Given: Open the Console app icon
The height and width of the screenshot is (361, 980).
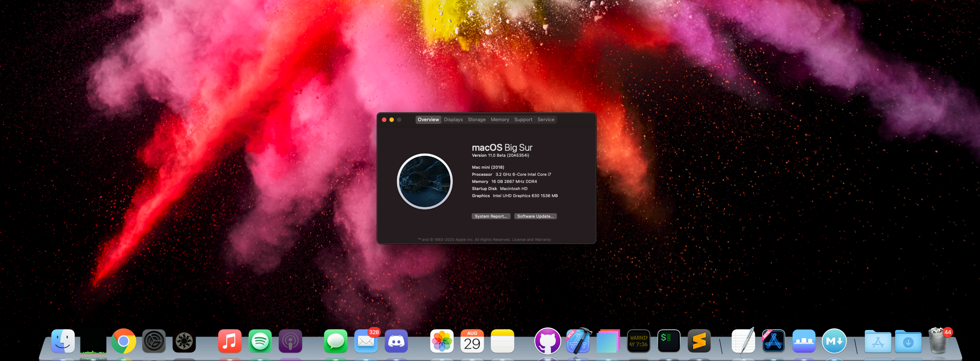Looking at the screenshot, I should [x=638, y=341].
